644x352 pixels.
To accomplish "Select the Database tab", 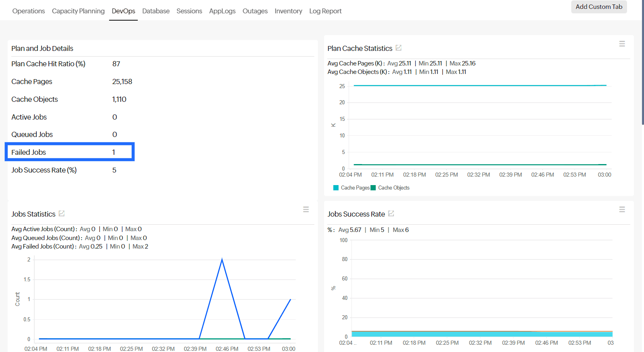I will (156, 11).
